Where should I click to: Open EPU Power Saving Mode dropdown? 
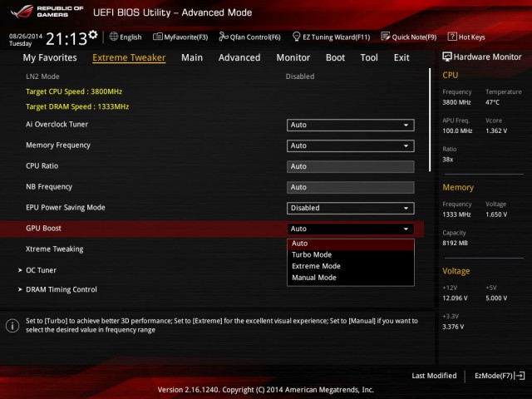click(350, 208)
